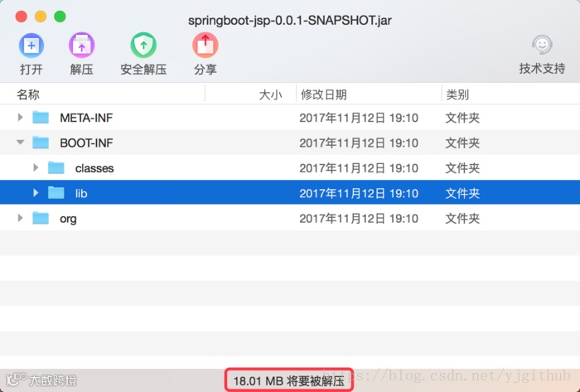
Task: Click the date of the META-INF row
Action: (359, 118)
